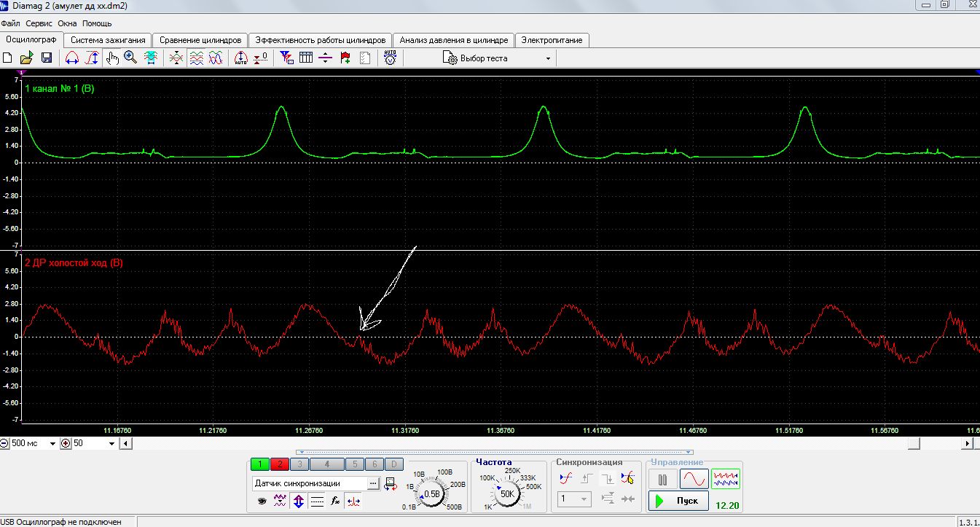Open a file with the folder icon
980x527 pixels.
point(27,58)
